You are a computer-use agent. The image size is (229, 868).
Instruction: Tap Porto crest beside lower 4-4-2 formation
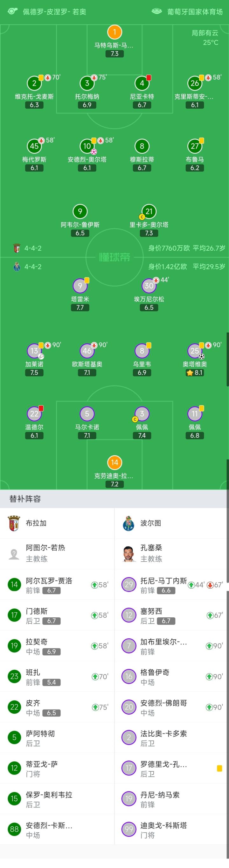[17, 267]
